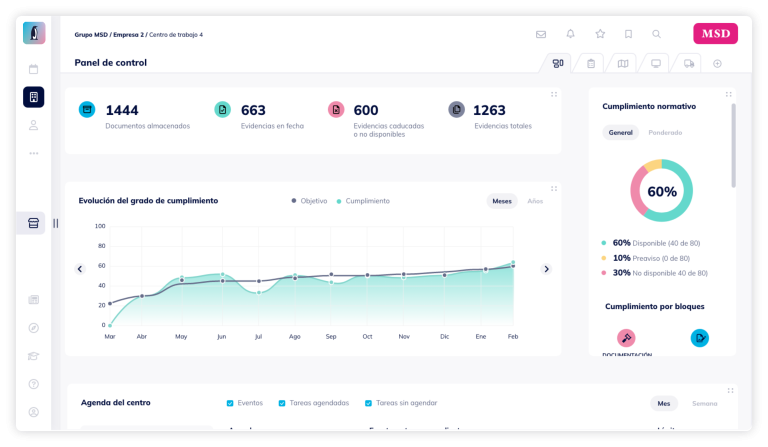Screen dimensions: 768x447
Task: Switch chart view to Años
Action: (535, 201)
